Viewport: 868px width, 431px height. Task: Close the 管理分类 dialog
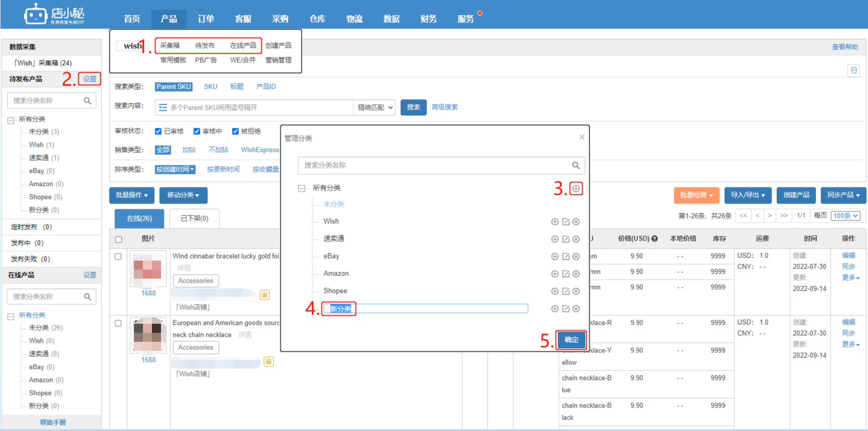click(x=582, y=137)
